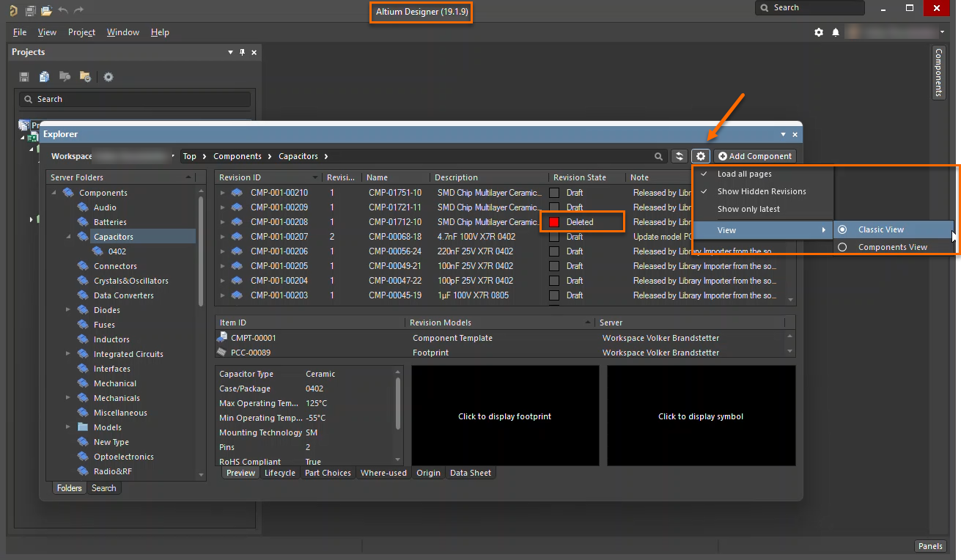961x560 pixels.
Task: Click the project folder icon with gear in Projects panel
Action: pyautogui.click(x=85, y=76)
